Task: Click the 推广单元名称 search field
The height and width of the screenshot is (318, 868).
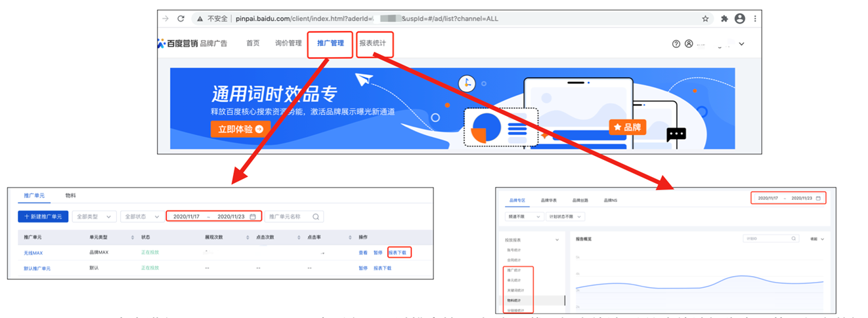Action: click(294, 216)
